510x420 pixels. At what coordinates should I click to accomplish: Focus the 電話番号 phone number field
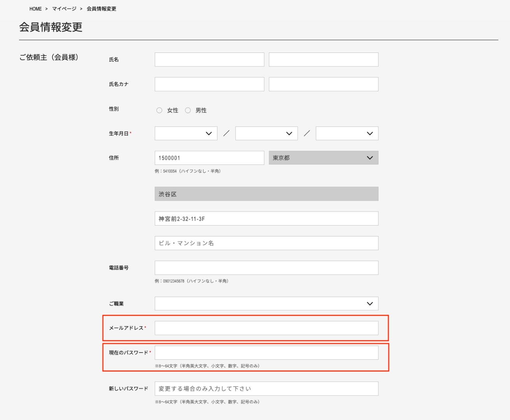[x=266, y=268]
